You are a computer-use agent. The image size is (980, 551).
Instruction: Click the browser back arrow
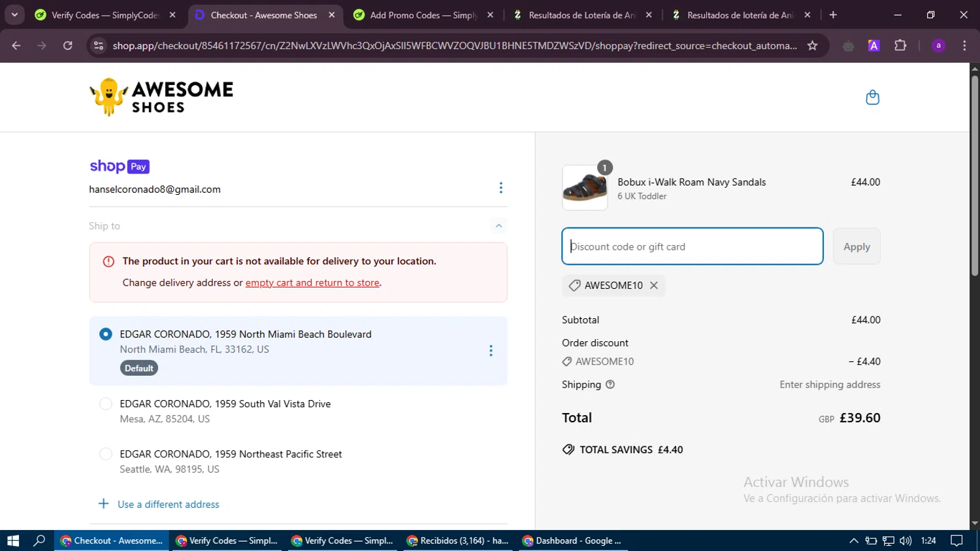[x=16, y=46]
